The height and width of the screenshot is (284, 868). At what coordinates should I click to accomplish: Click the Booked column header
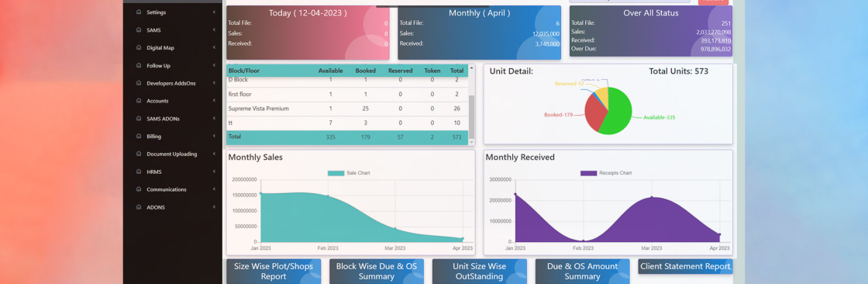(365, 71)
